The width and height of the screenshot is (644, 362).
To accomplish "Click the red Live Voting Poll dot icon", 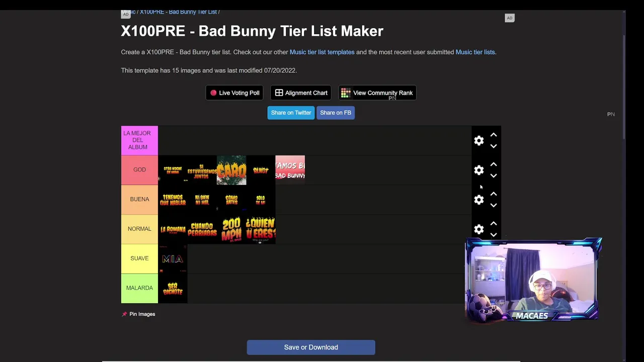I will click(213, 93).
